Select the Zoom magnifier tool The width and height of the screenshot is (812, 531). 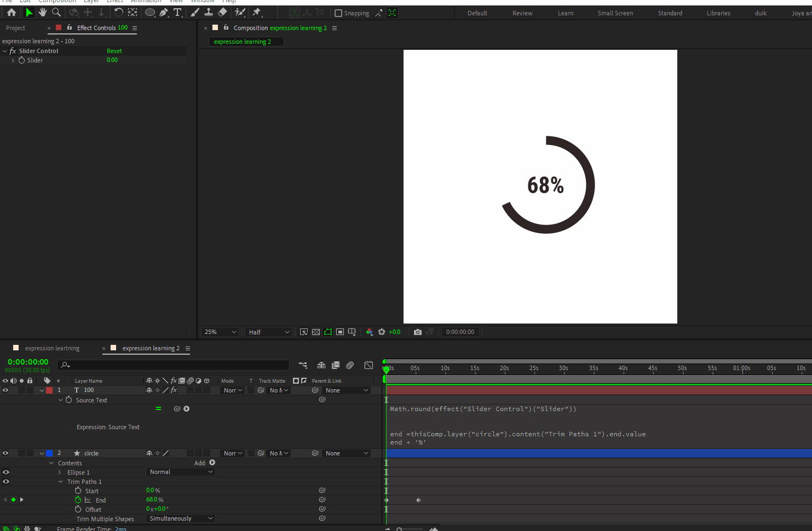pyautogui.click(x=56, y=12)
